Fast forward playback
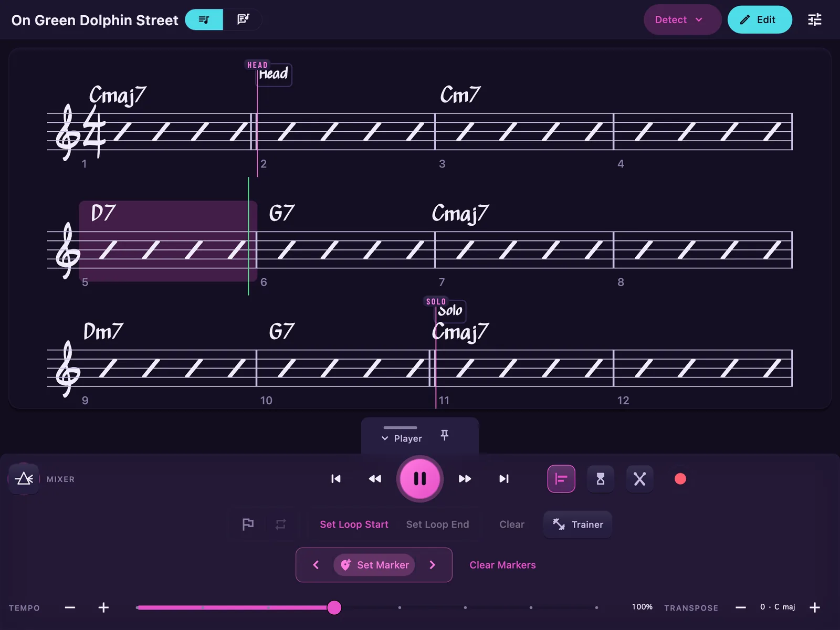 coord(465,479)
